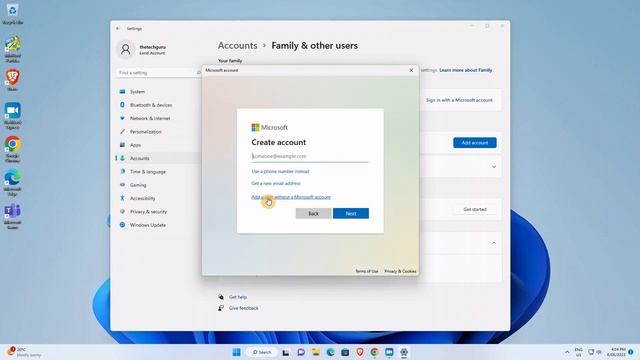
Task: Open Chrome from the taskbar
Action: tap(374, 352)
